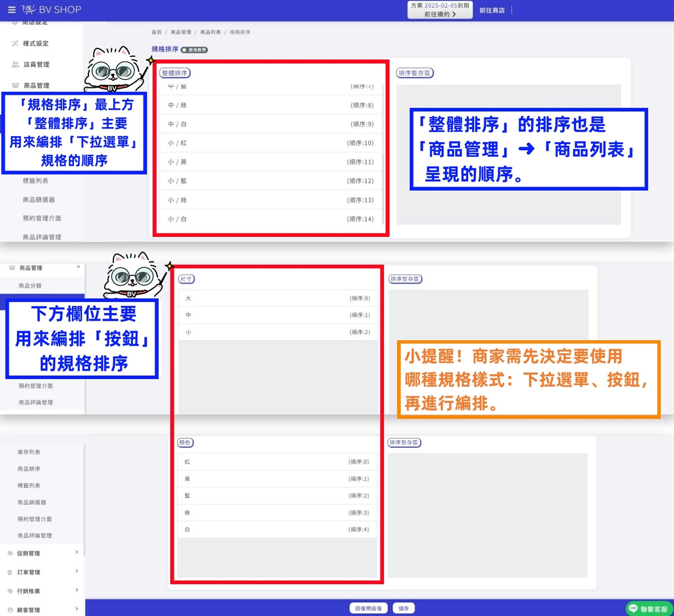Open 商品分類 in the sidebar

point(30,285)
